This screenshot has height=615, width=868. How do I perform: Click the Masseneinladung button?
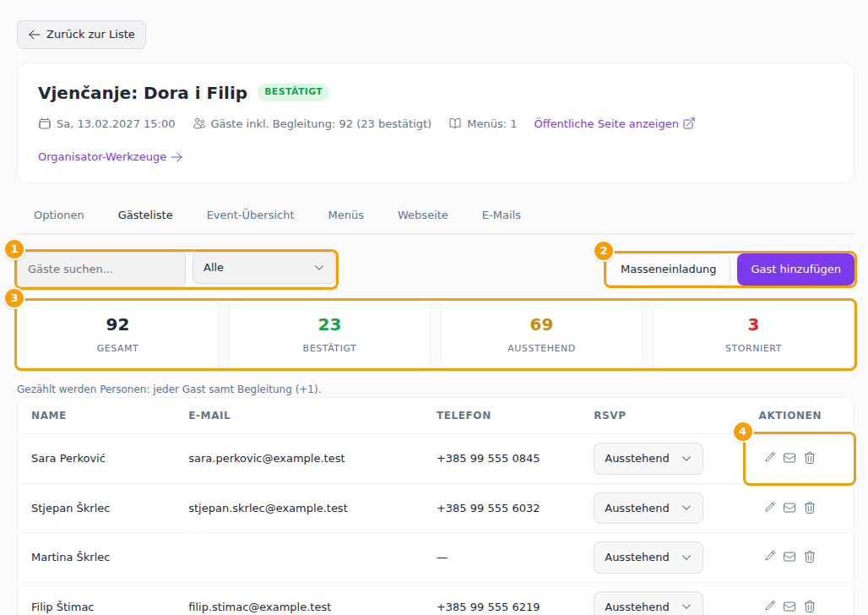point(668,269)
